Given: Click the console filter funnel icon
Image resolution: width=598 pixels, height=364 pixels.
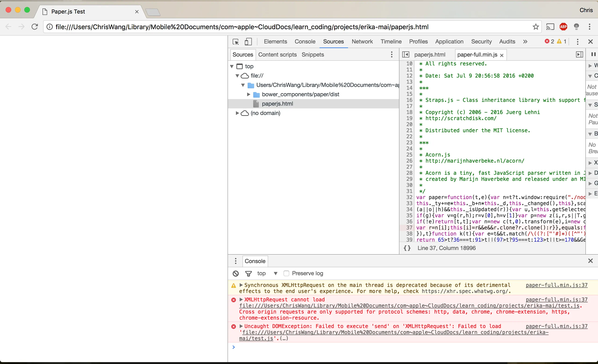Looking at the screenshot, I should [x=248, y=274].
